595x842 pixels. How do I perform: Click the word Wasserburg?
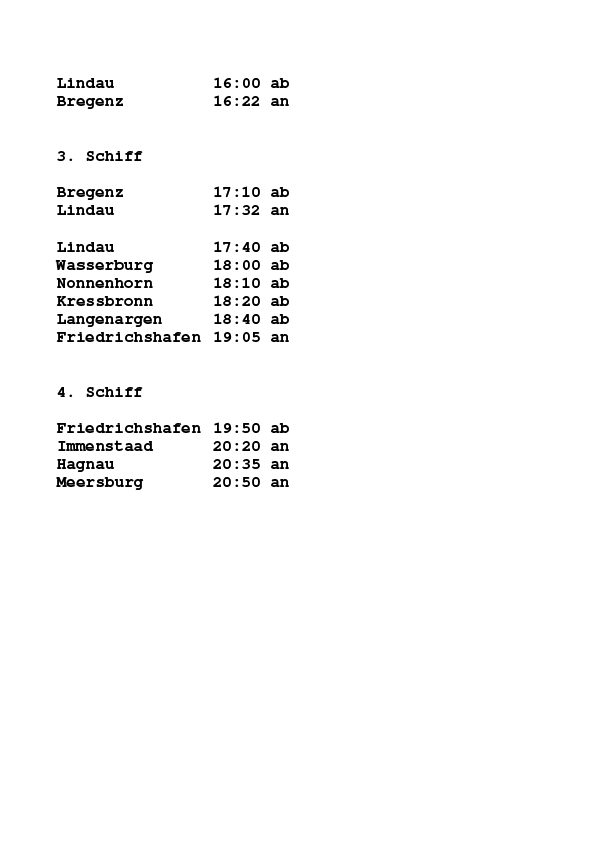[x=105, y=266]
